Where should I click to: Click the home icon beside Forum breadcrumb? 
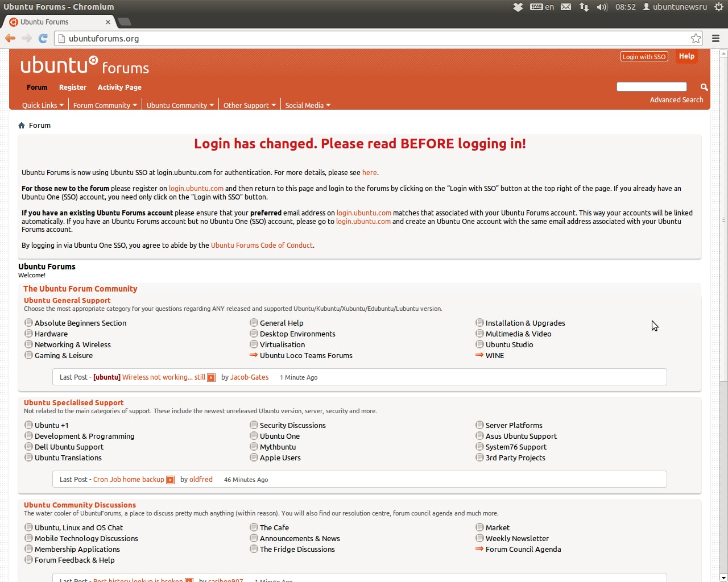(22, 125)
